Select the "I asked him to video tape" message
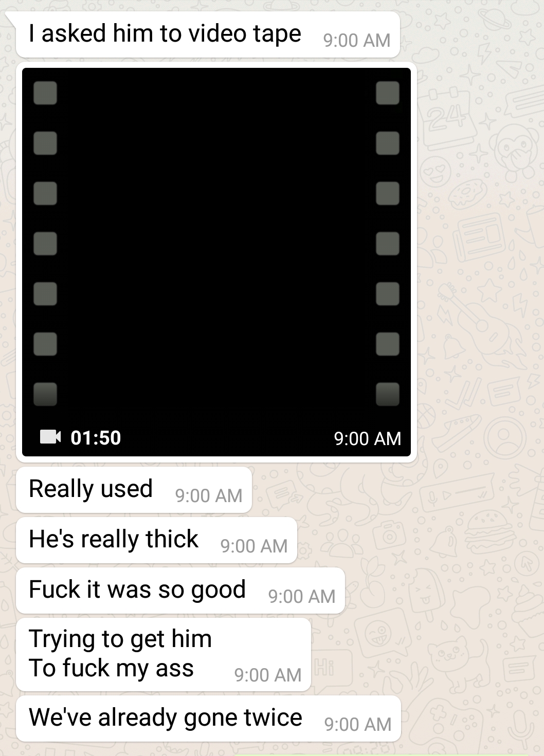The height and width of the screenshot is (756, 544). (x=208, y=34)
